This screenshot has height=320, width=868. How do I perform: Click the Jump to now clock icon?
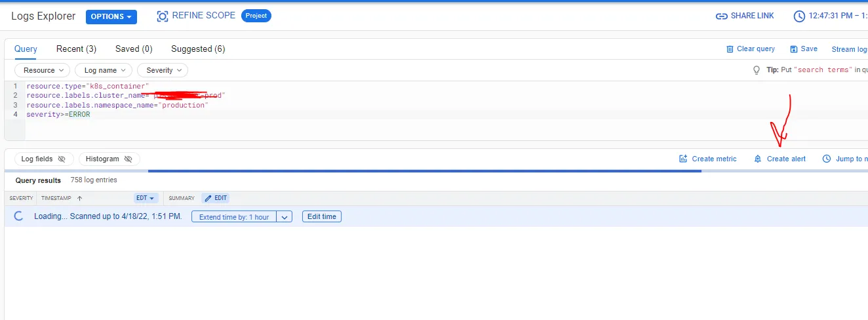coord(827,159)
